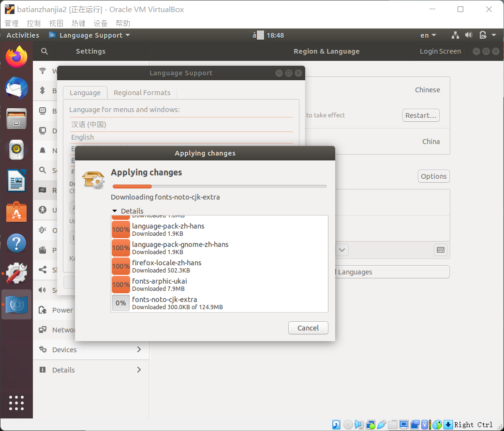Screen dimensions: 504x431
Task: Expand the Devices settings chevron
Action: pyautogui.click(x=139, y=349)
